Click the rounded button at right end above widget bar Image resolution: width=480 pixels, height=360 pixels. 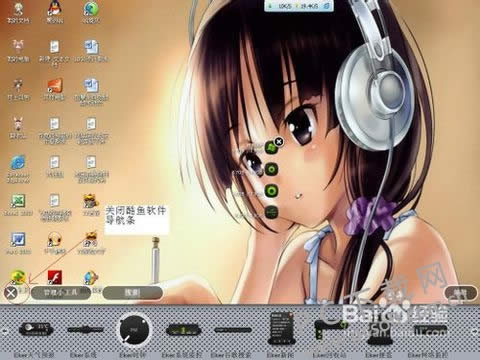point(461,293)
